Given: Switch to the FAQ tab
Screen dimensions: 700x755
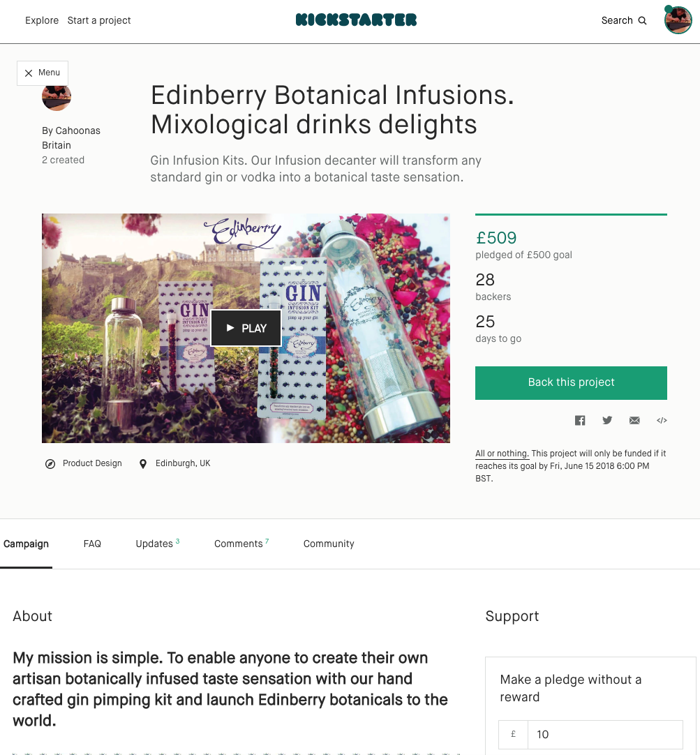Looking at the screenshot, I should [x=92, y=544].
